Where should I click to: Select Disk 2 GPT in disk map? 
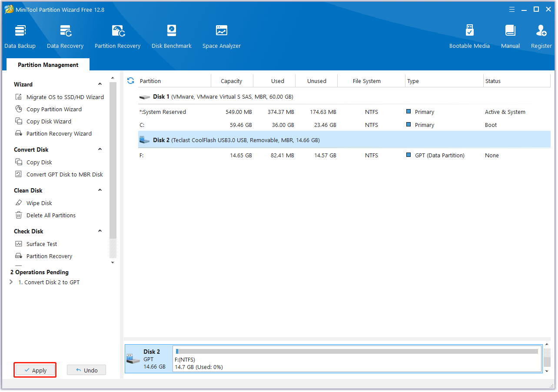point(149,359)
